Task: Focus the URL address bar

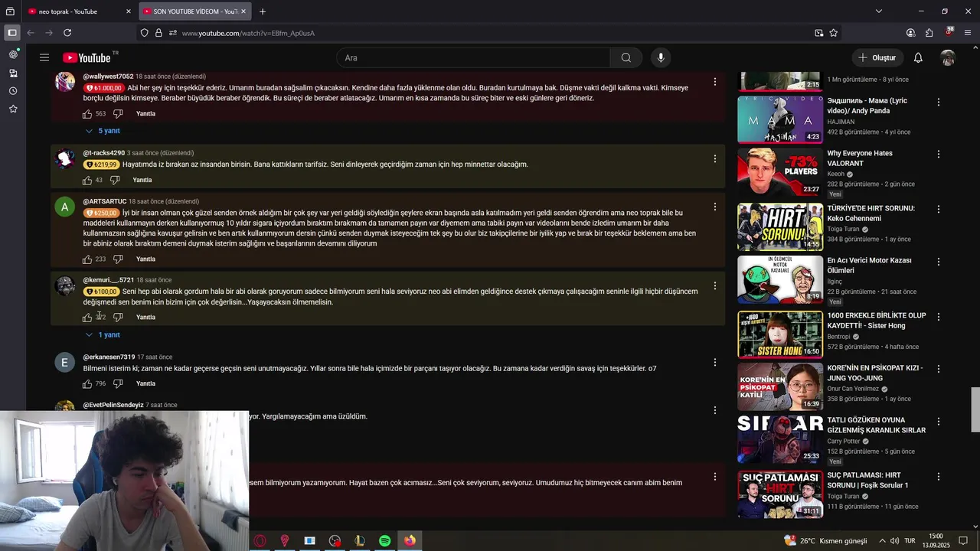Action: (490, 33)
